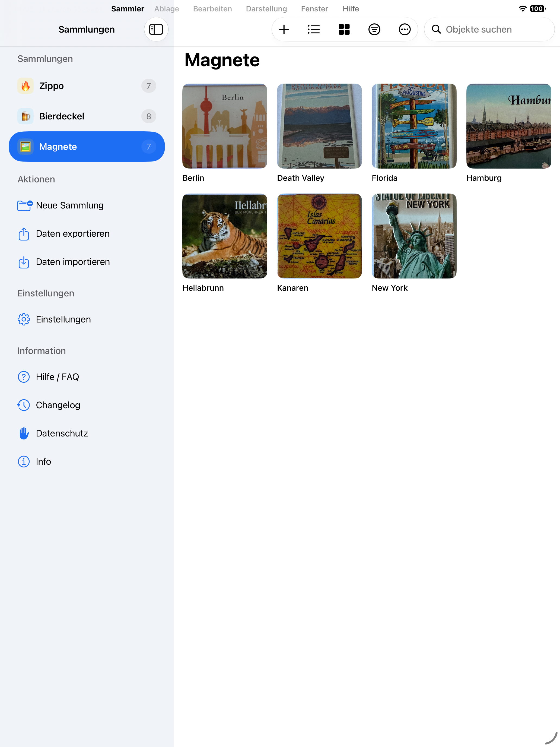Click the corner swipe arc indicator
The width and height of the screenshot is (560, 747).
pos(551,738)
